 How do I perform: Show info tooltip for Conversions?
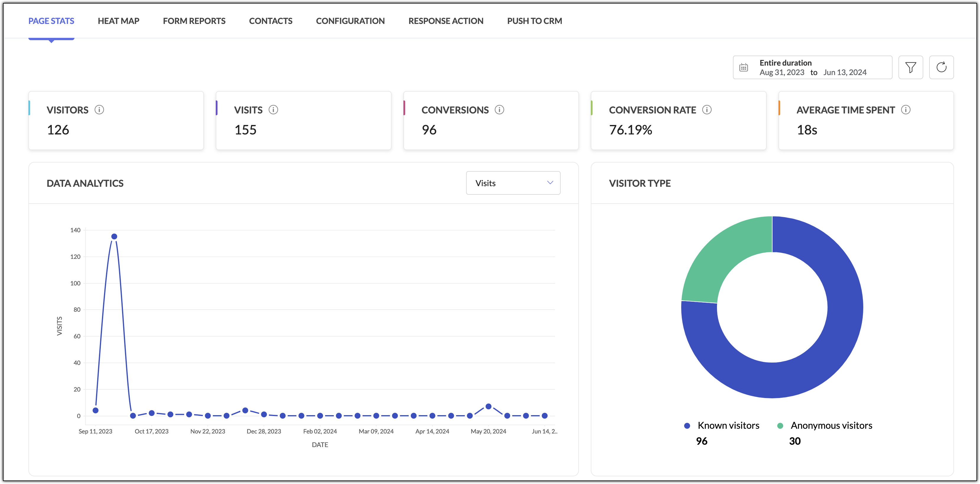pyautogui.click(x=499, y=110)
